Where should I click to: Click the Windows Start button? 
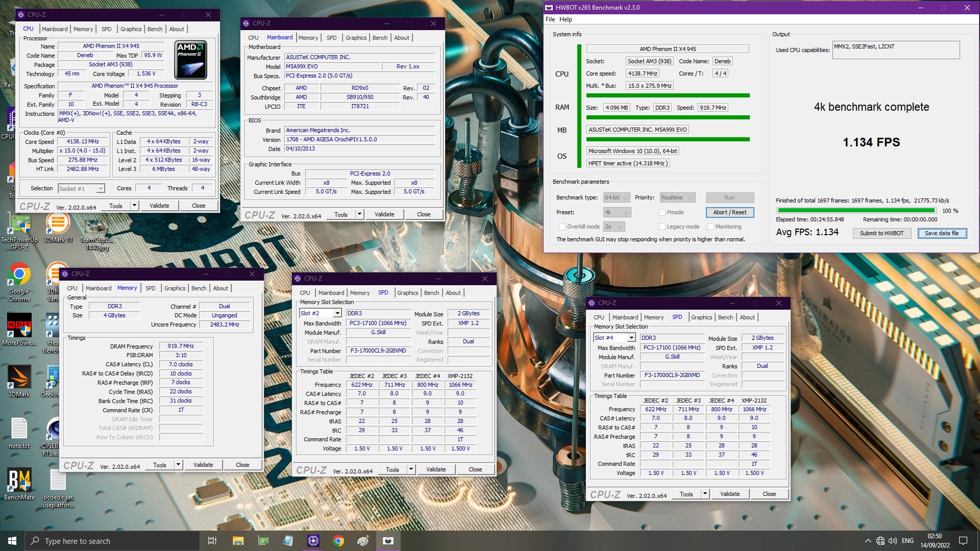point(12,541)
